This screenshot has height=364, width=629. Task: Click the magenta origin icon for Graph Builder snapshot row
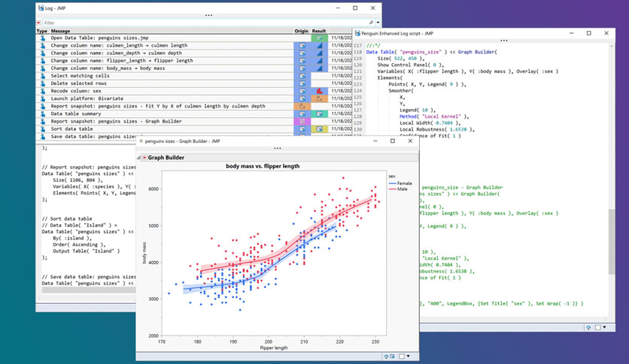[x=302, y=121]
